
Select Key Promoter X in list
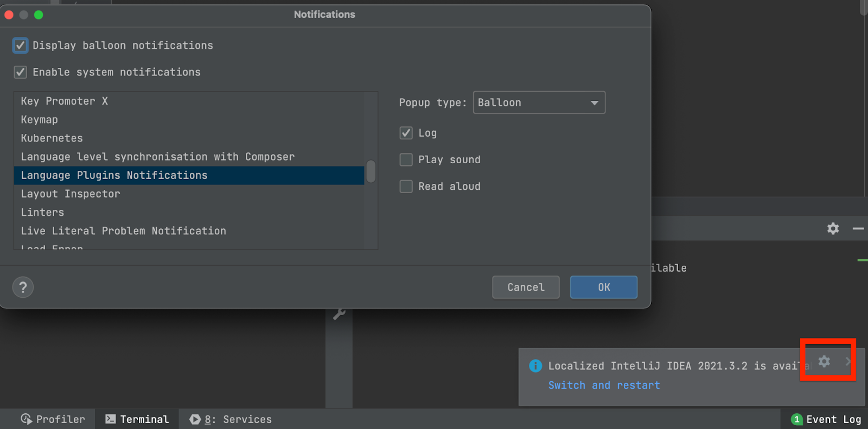point(189,101)
